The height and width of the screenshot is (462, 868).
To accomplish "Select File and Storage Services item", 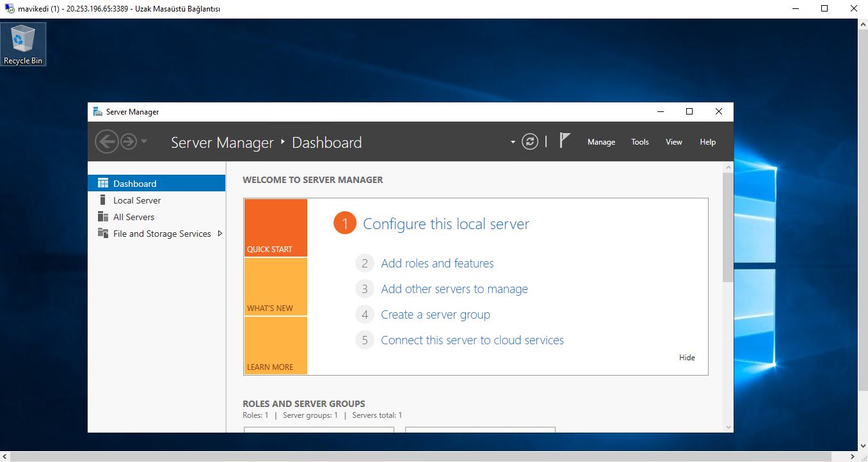I will (x=157, y=234).
